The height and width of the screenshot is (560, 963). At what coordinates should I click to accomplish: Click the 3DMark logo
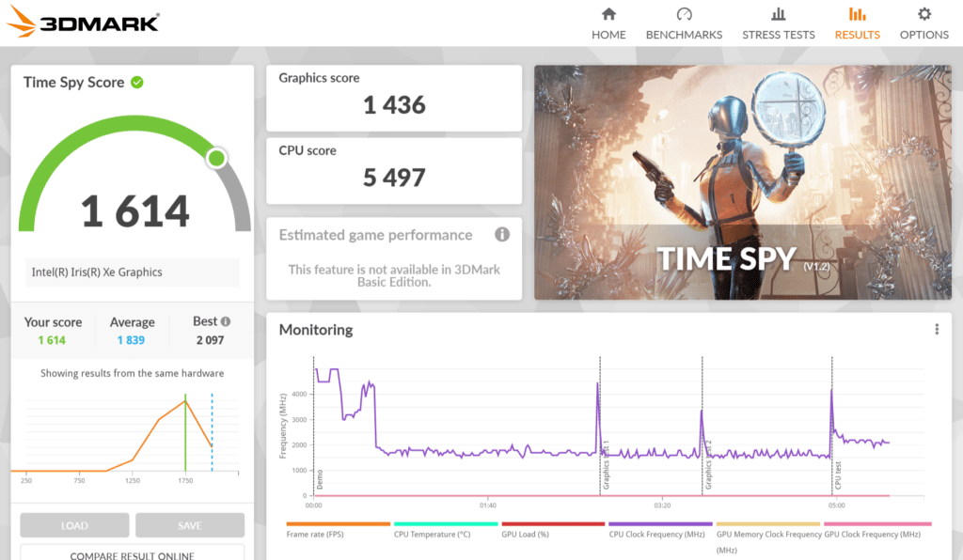click(x=83, y=23)
